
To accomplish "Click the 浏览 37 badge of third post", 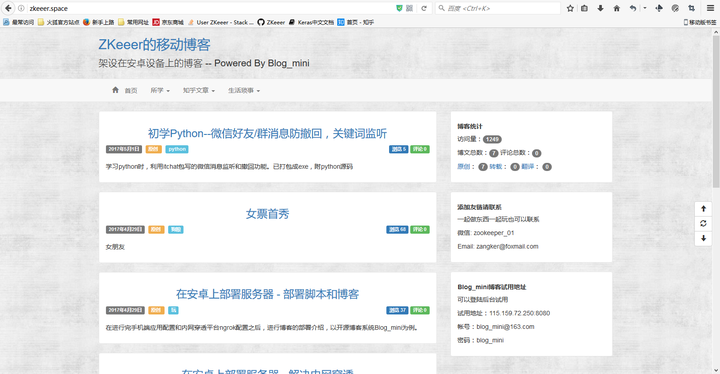I will [x=397, y=310].
